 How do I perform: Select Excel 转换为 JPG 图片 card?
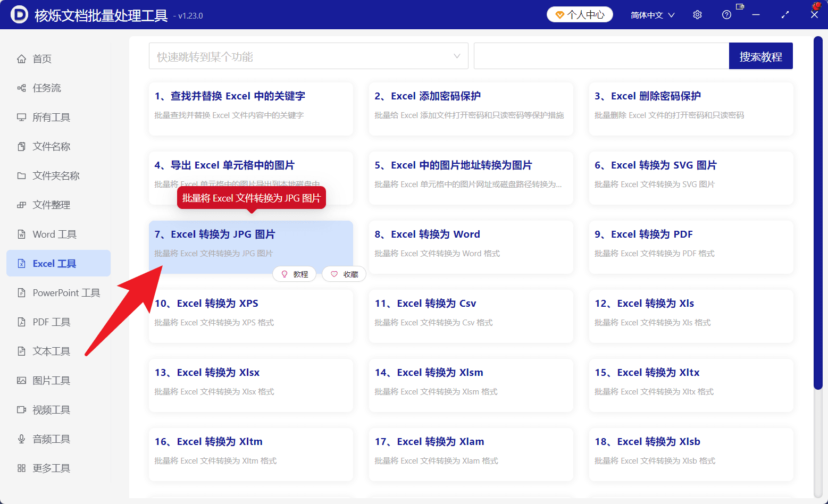pos(251,247)
